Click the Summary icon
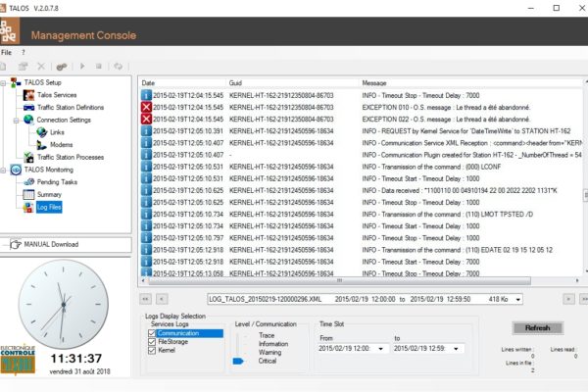 [x=28, y=194]
